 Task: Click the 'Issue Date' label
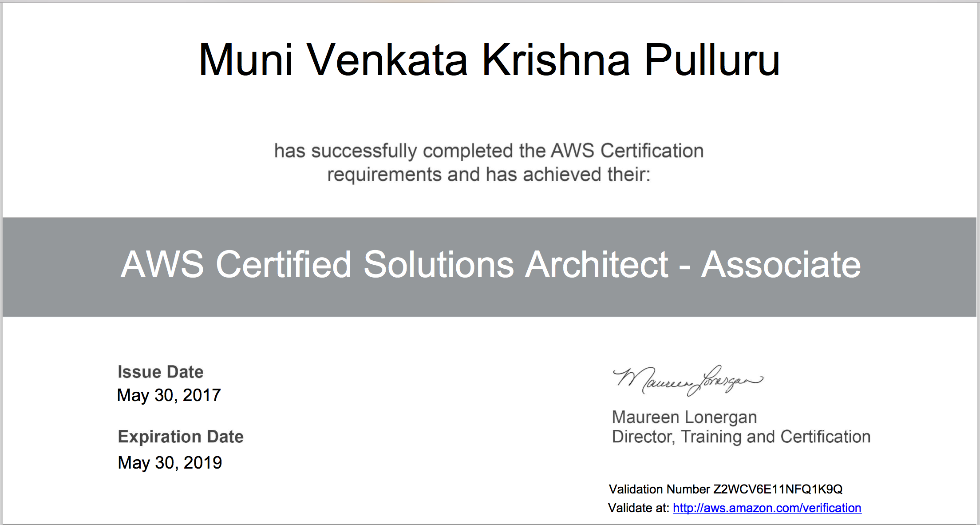[160, 372]
